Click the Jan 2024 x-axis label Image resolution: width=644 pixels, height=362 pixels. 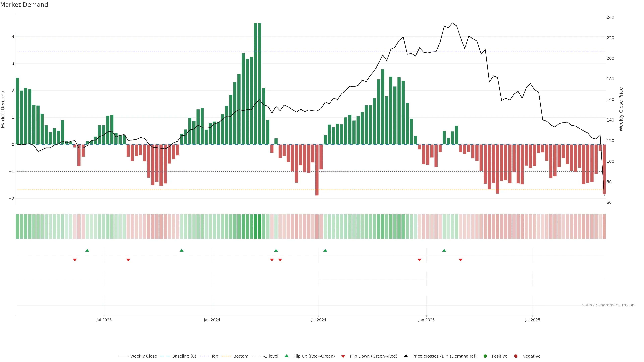212,320
